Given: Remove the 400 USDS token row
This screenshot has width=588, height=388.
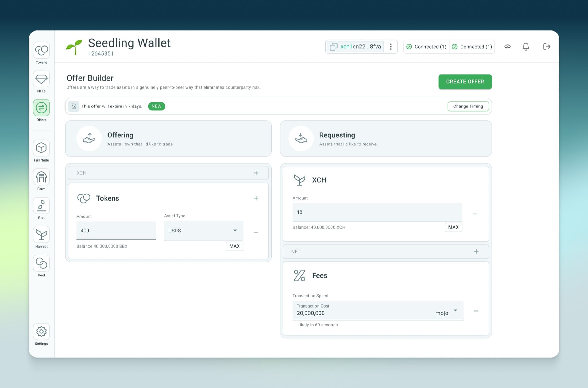Looking at the screenshot, I should tap(256, 232).
